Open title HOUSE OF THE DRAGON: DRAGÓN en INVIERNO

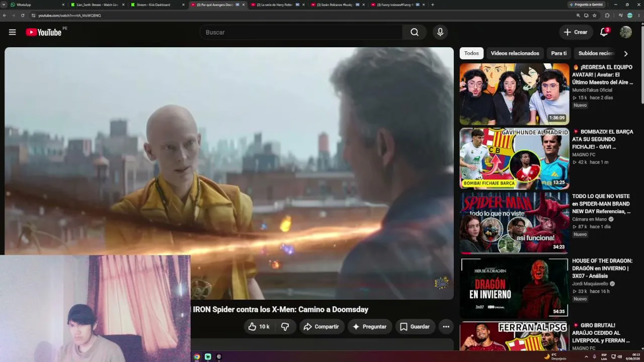coord(603,268)
